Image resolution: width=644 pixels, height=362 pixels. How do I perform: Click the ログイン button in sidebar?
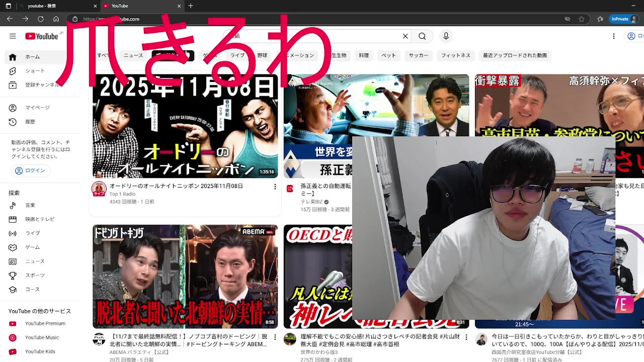pyautogui.click(x=30, y=170)
